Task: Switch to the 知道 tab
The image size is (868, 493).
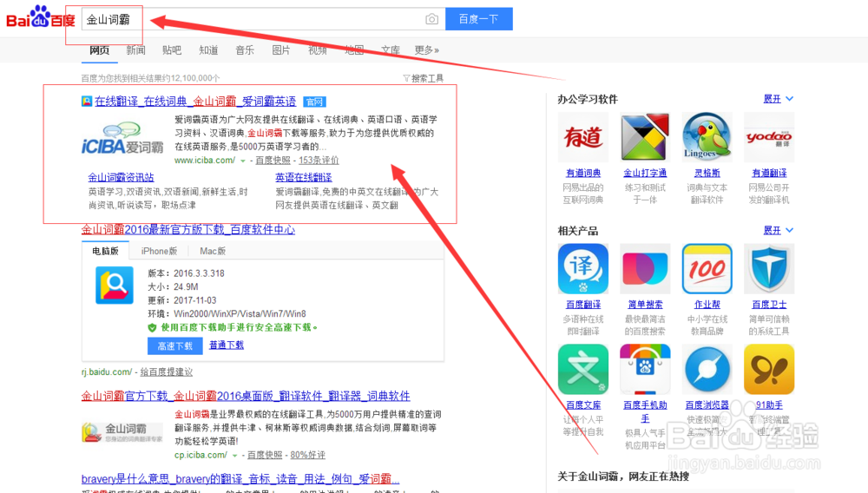Action: point(208,50)
